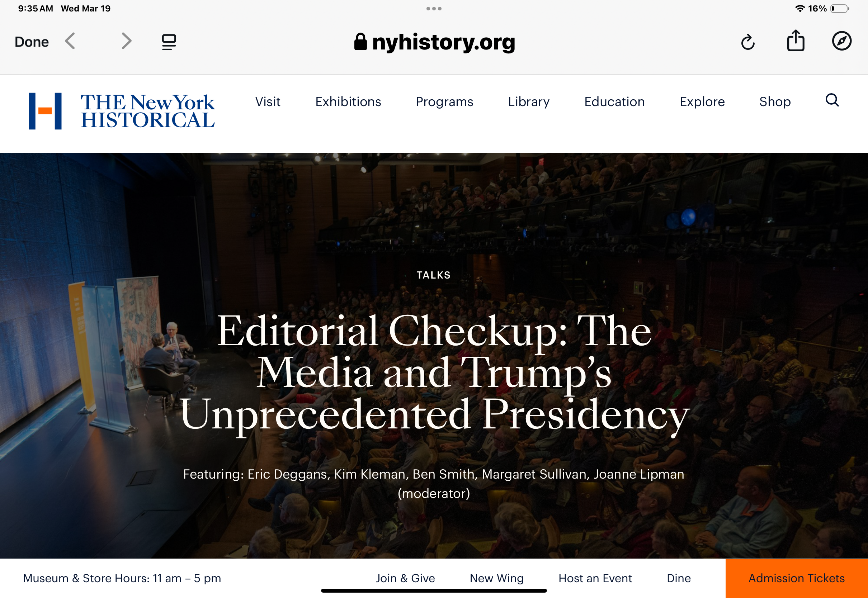Image resolution: width=868 pixels, height=598 pixels.
Task: Open the Exhibitions menu
Action: (x=348, y=101)
